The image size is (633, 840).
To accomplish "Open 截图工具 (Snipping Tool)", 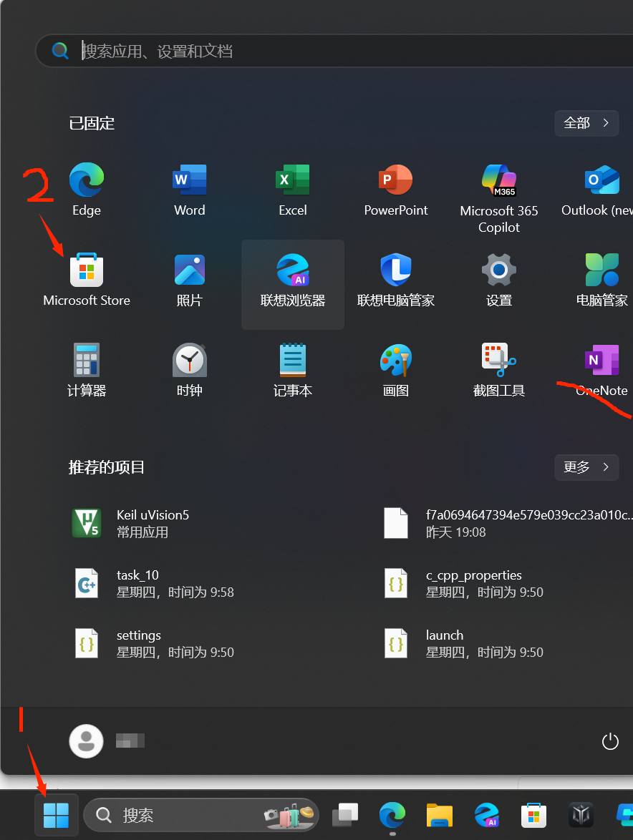I will point(499,370).
